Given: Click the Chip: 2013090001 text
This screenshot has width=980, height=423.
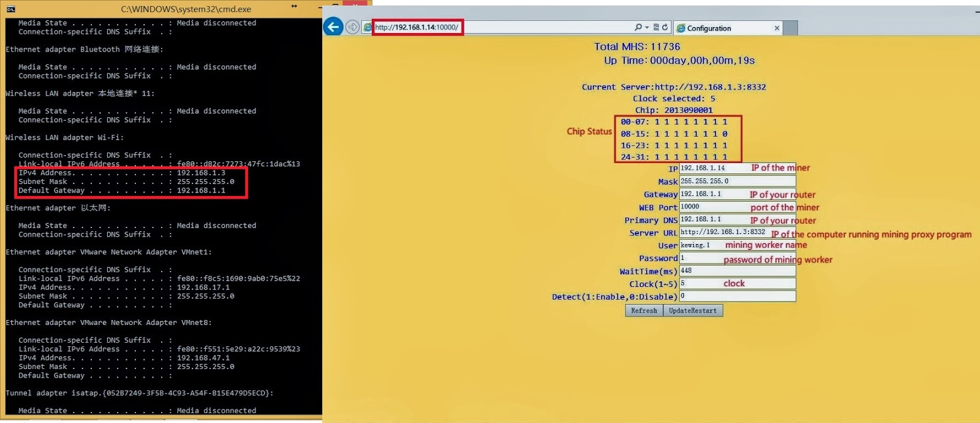Looking at the screenshot, I should point(674,110).
